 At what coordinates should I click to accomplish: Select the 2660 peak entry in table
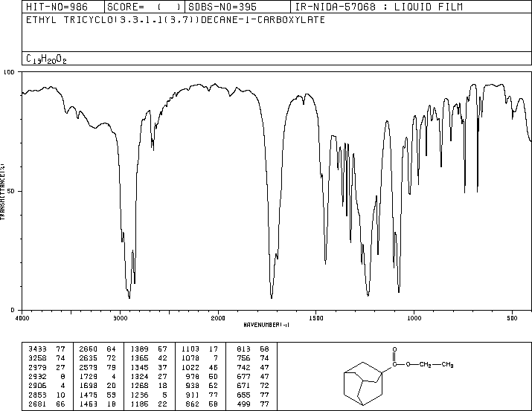click(x=97, y=349)
